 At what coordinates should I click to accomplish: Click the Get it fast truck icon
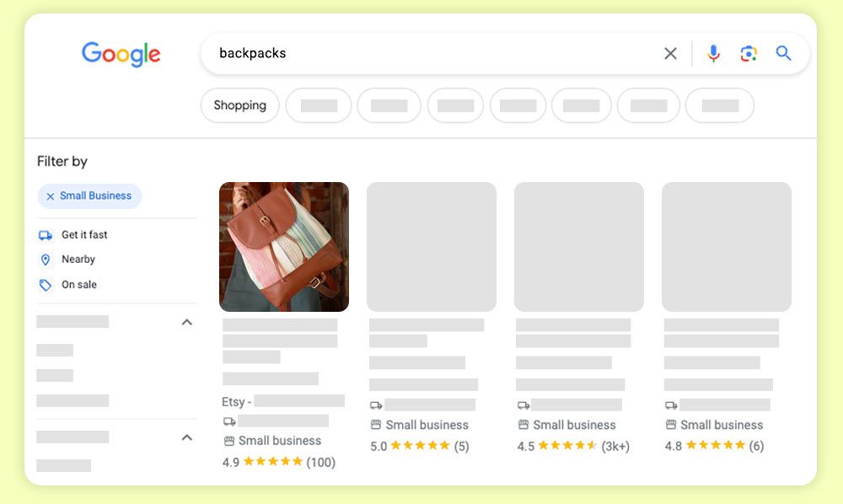coord(46,235)
